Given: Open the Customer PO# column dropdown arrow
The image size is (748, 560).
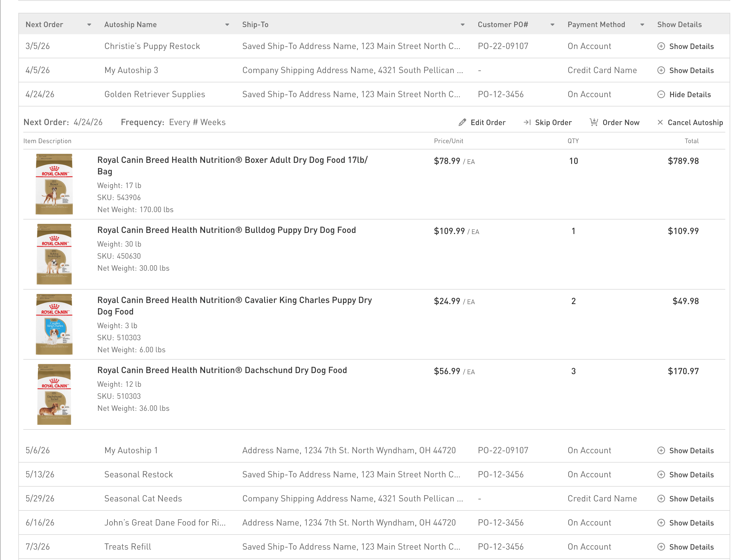Looking at the screenshot, I should pyautogui.click(x=553, y=25).
